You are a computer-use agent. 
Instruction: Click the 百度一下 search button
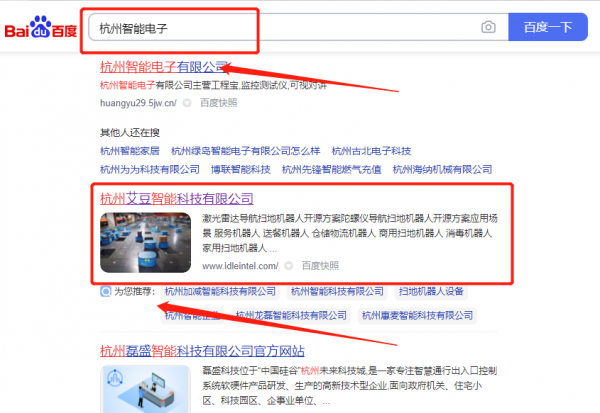[x=548, y=27]
